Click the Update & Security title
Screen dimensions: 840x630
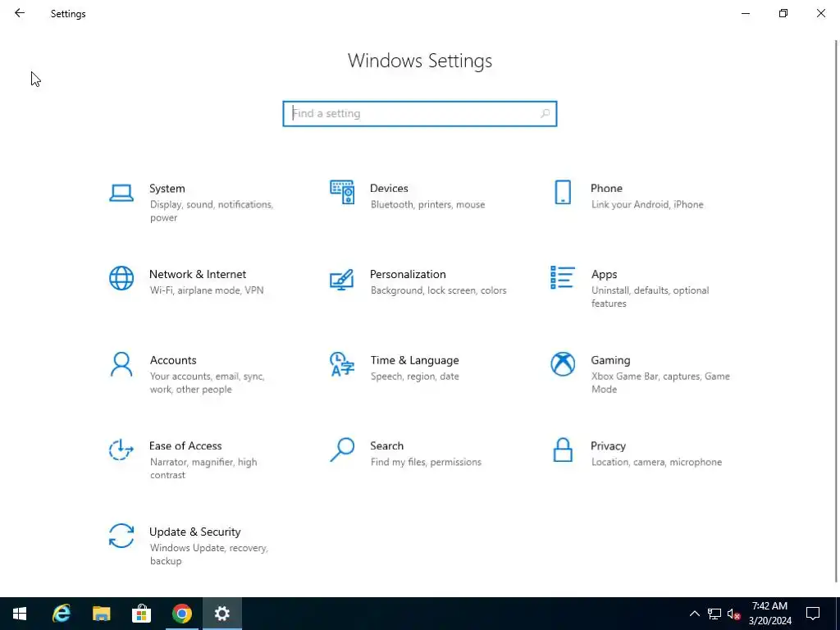[195, 532]
